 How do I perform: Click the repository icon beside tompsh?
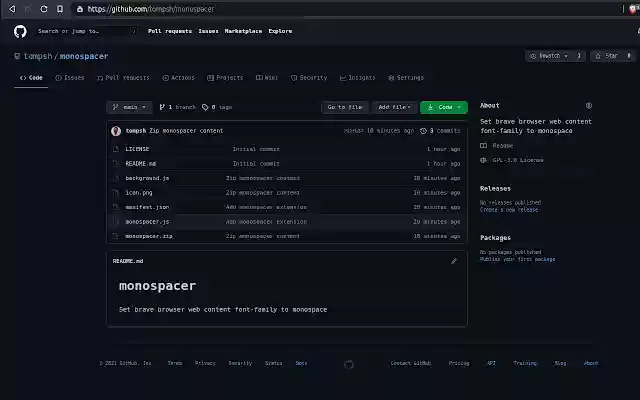17,56
